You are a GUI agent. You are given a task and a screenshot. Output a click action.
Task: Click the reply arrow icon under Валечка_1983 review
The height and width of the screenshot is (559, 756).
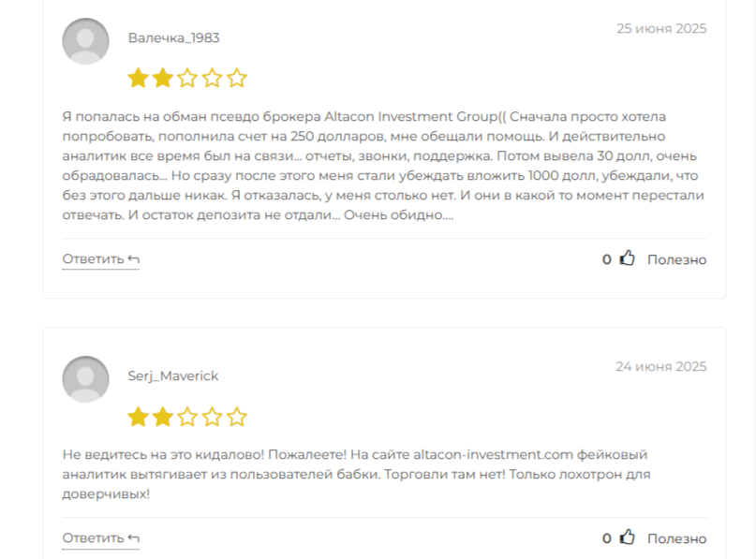(134, 259)
